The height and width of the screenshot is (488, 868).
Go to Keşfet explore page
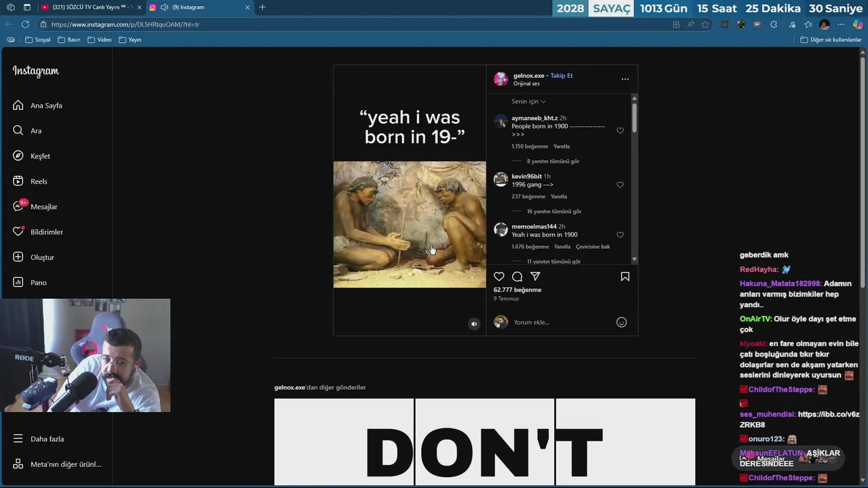pos(40,156)
